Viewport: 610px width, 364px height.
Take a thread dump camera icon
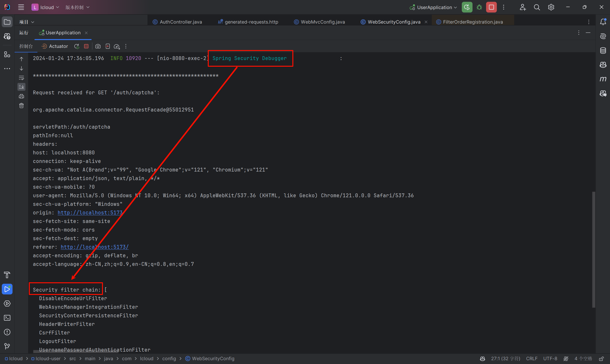coord(98,46)
